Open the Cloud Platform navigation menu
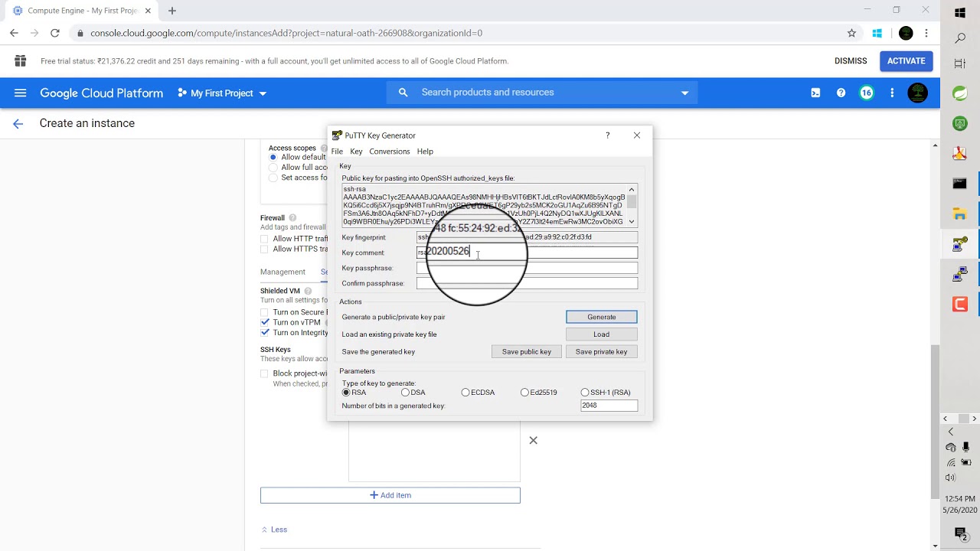This screenshot has width=980, height=551. click(21, 93)
